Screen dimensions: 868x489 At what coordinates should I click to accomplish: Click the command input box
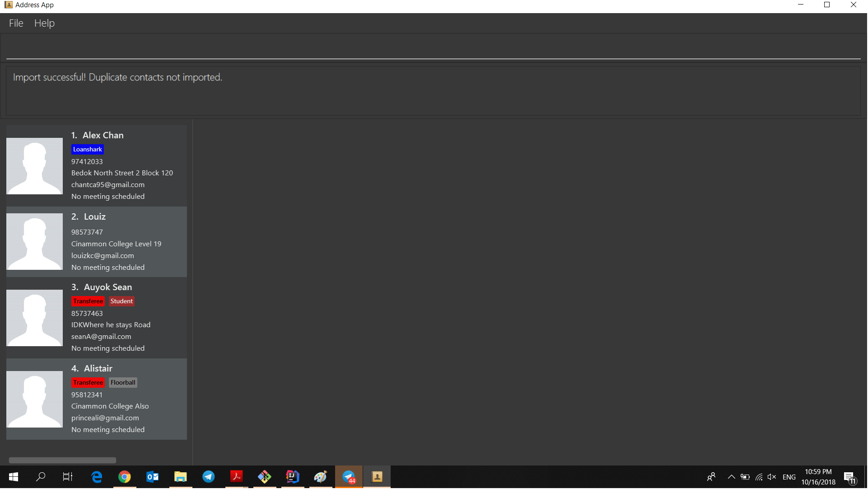tap(434, 48)
